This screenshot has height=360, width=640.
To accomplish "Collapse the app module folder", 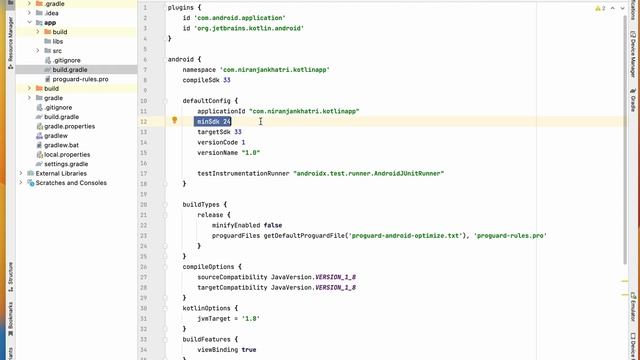I will (x=29, y=22).
